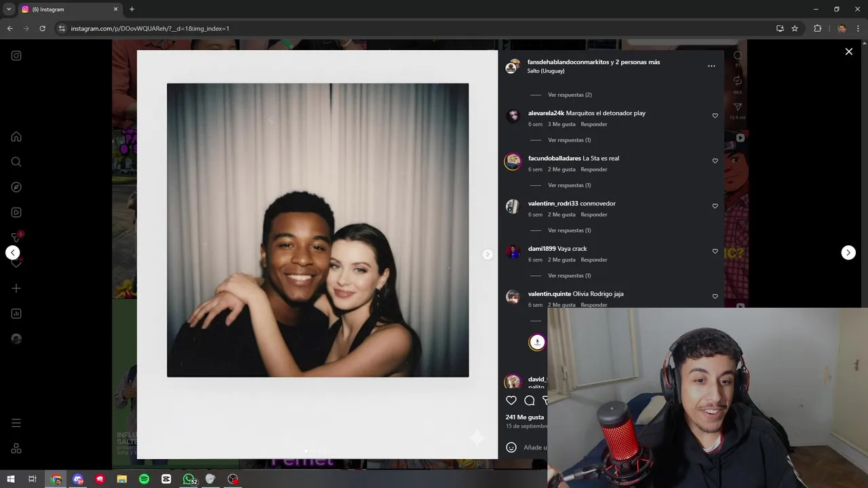
Task: Open fansdehablandoconmarkitos profile link
Action: click(568, 62)
